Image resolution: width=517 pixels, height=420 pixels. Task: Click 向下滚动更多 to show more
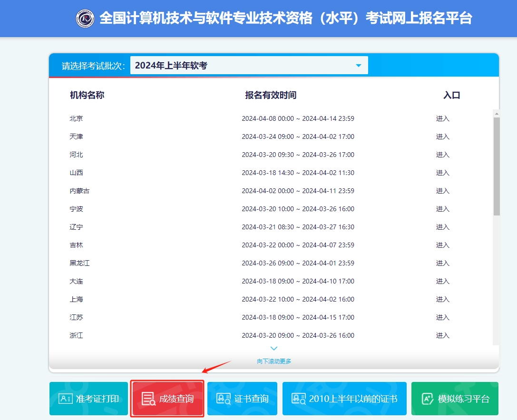pyautogui.click(x=274, y=361)
